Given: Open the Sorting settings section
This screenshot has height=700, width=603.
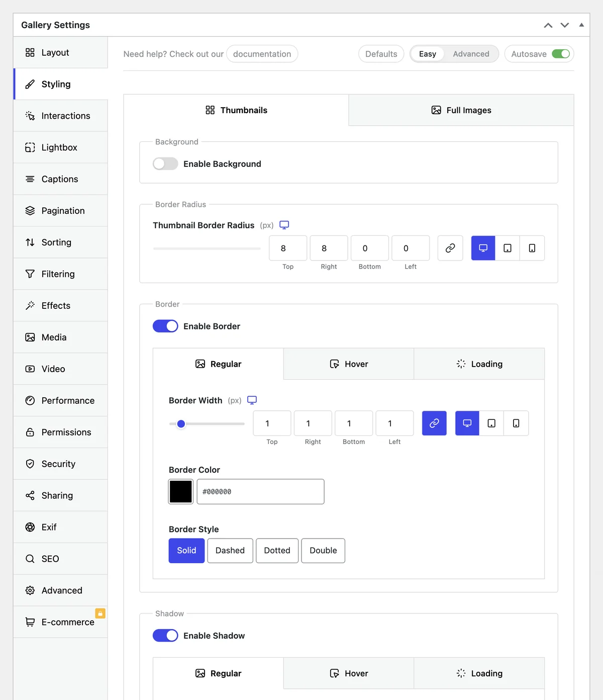Looking at the screenshot, I should [60, 242].
